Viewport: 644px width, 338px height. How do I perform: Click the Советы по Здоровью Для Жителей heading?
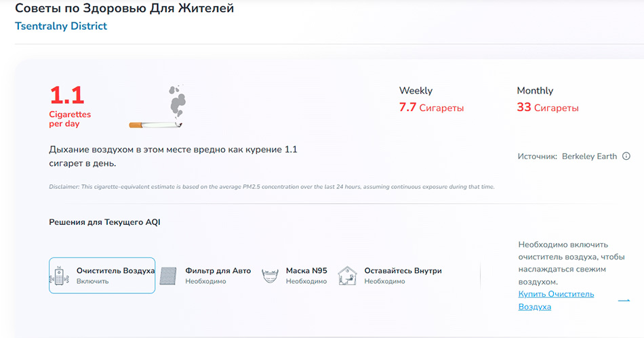tap(124, 9)
